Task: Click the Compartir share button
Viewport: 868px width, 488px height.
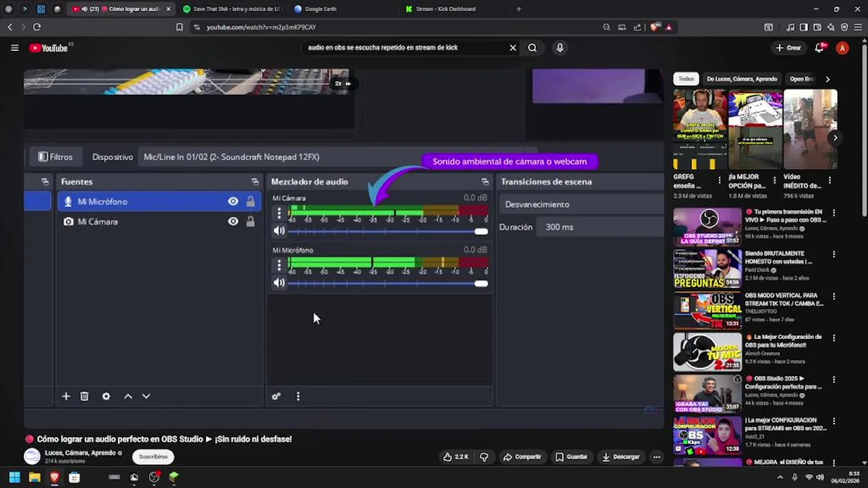Action: pos(522,457)
